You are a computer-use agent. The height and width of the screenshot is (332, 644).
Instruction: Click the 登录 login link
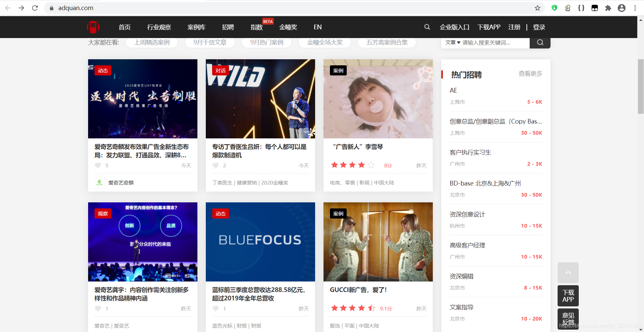[x=539, y=27]
